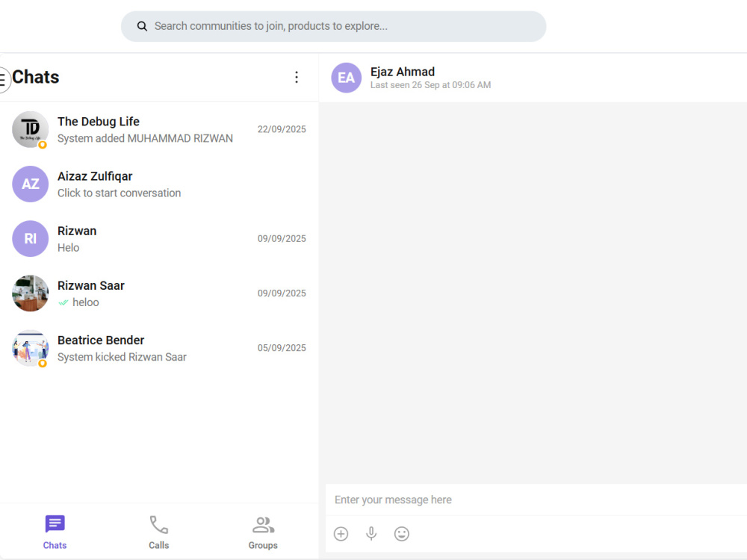Click Beatrice Bender's group picture
The width and height of the screenshot is (747, 560).
[x=30, y=348]
